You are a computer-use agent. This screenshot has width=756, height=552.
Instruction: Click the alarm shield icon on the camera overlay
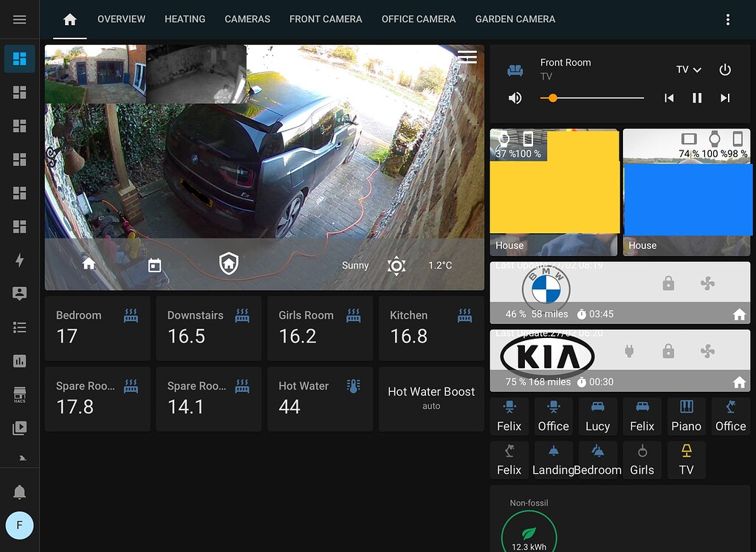[x=228, y=264]
